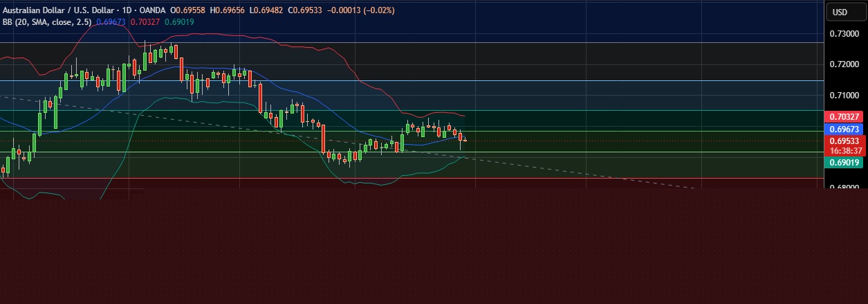This screenshot has height=304, width=868.
Task: Click the 0.71000 price scale label
Action: click(x=846, y=96)
